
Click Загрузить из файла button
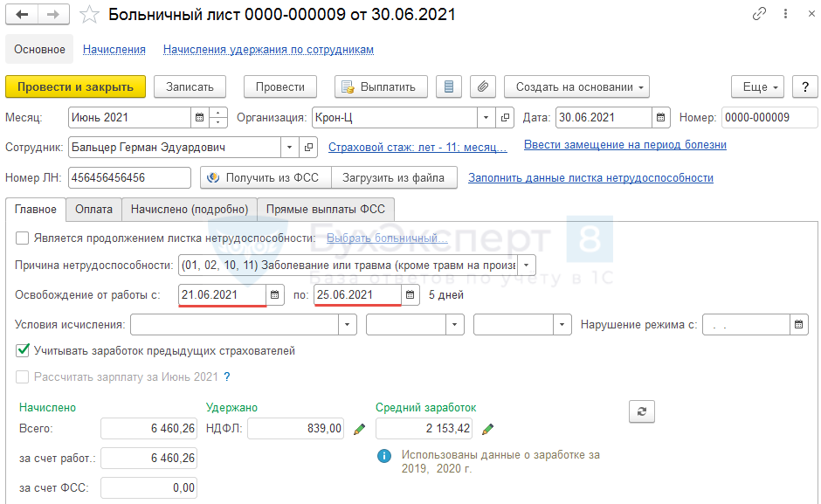[x=394, y=177]
